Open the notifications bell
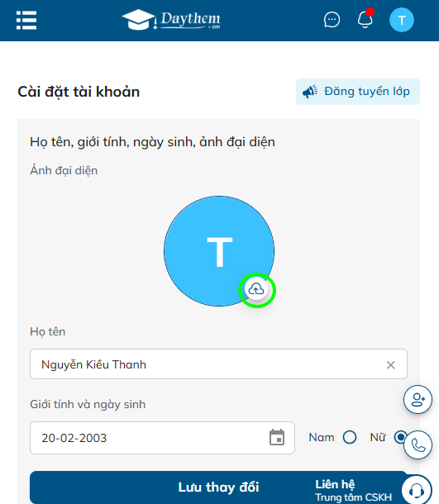439x504 pixels. pyautogui.click(x=365, y=19)
